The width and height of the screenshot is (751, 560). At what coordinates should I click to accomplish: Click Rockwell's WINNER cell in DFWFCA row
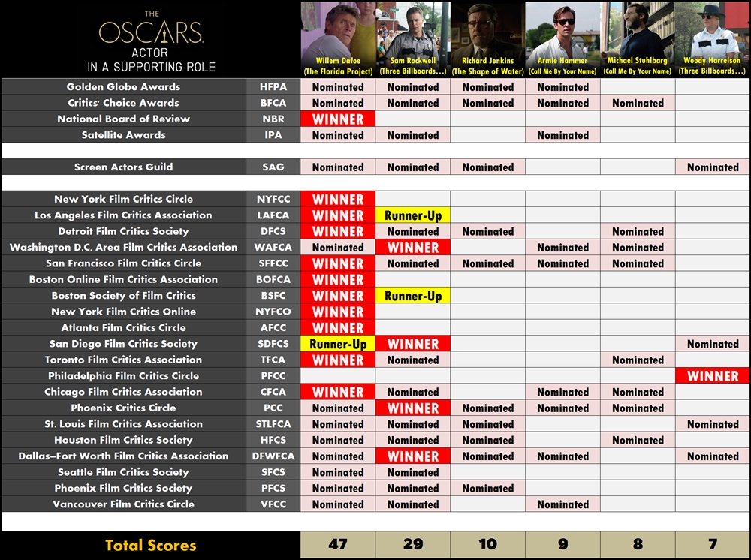[413, 456]
